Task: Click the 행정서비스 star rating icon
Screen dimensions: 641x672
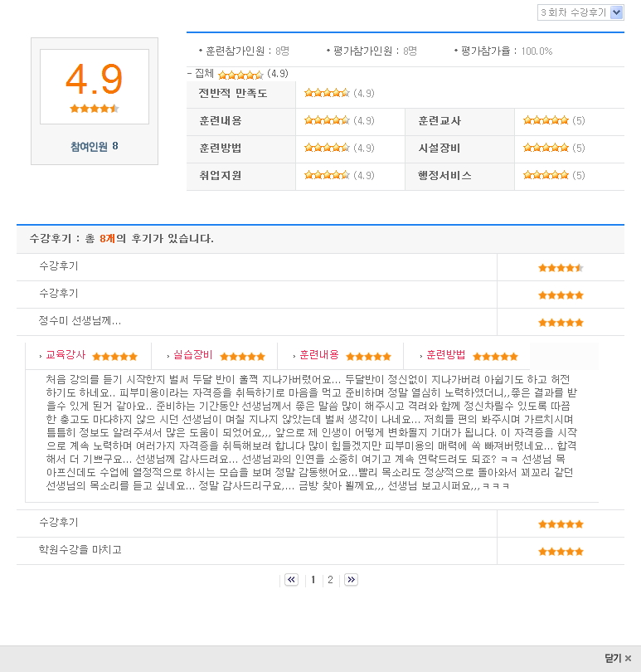Action: [546, 175]
